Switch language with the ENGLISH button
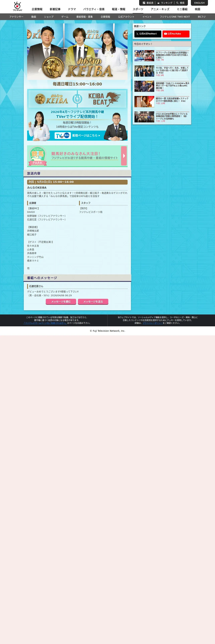The image size is (215, 644). [x=199, y=3]
